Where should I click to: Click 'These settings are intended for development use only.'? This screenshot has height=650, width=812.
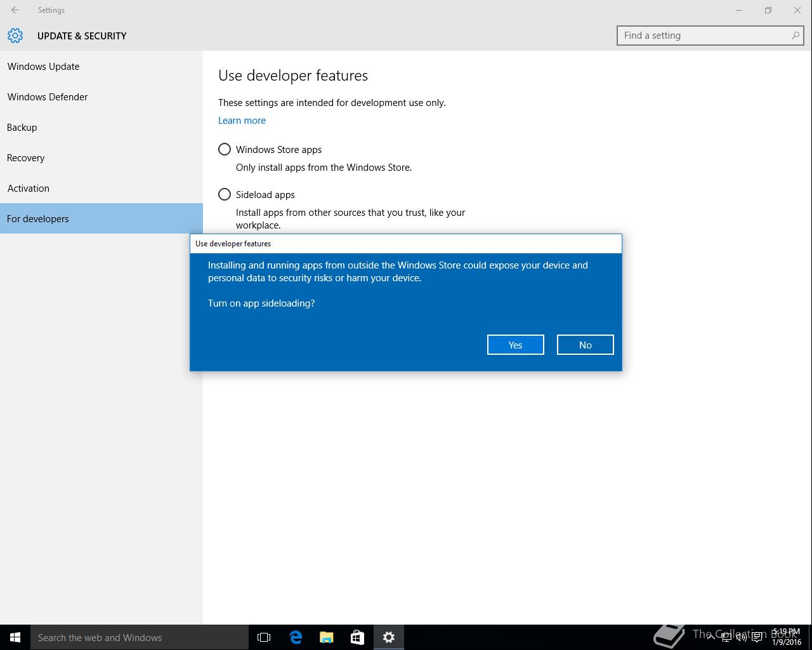click(332, 103)
